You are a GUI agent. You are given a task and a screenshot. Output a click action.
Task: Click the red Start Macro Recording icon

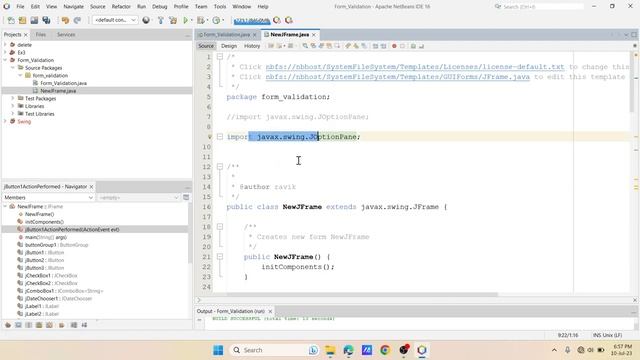click(394, 46)
